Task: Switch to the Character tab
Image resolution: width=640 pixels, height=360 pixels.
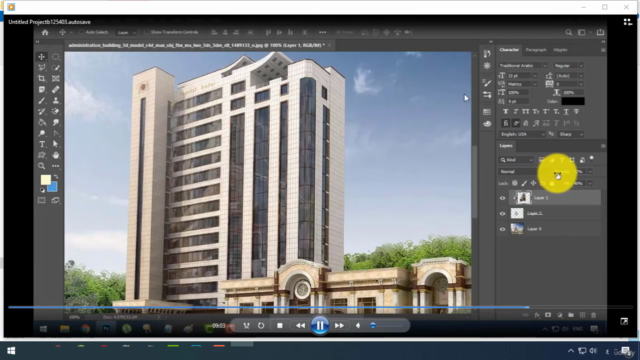Action: 509,50
